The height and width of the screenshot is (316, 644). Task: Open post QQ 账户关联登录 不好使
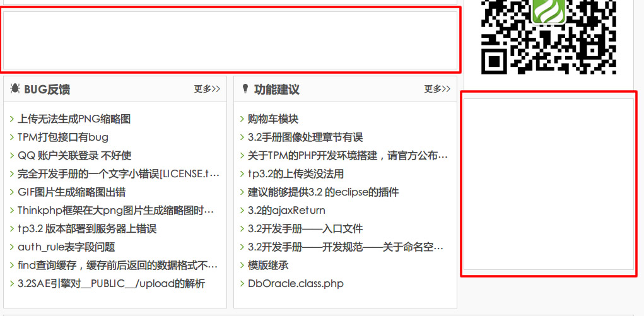74,155
